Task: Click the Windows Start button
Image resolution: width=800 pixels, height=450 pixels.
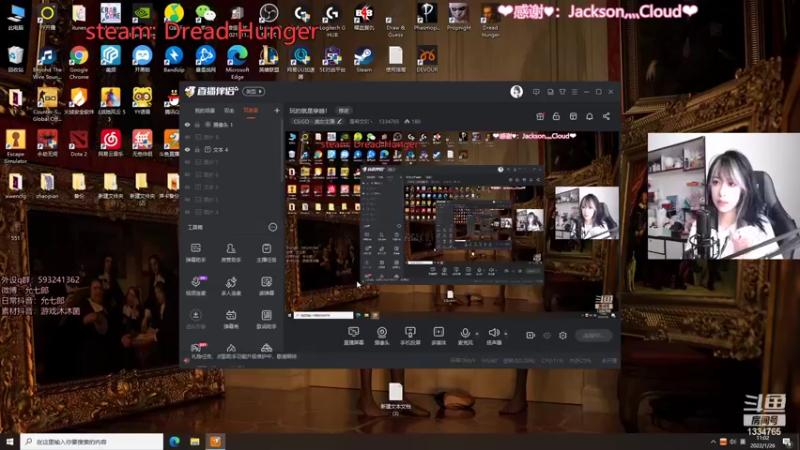Action: tap(10, 441)
